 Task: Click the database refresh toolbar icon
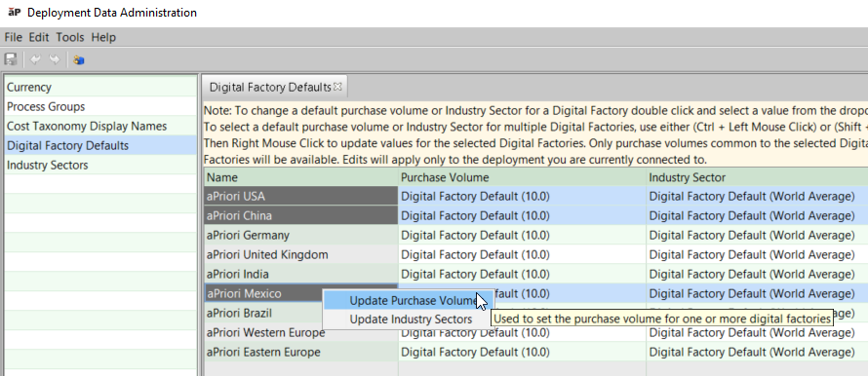click(79, 59)
